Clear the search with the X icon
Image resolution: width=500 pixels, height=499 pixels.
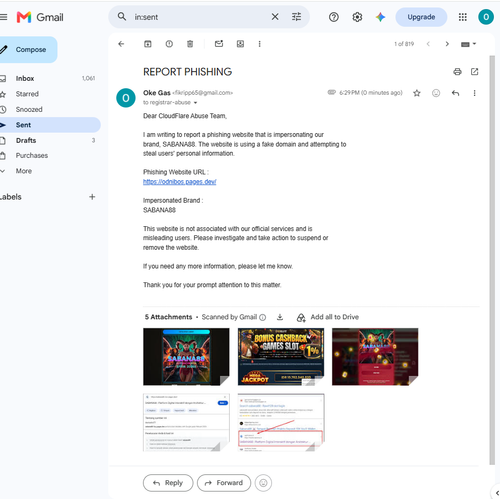point(275,17)
